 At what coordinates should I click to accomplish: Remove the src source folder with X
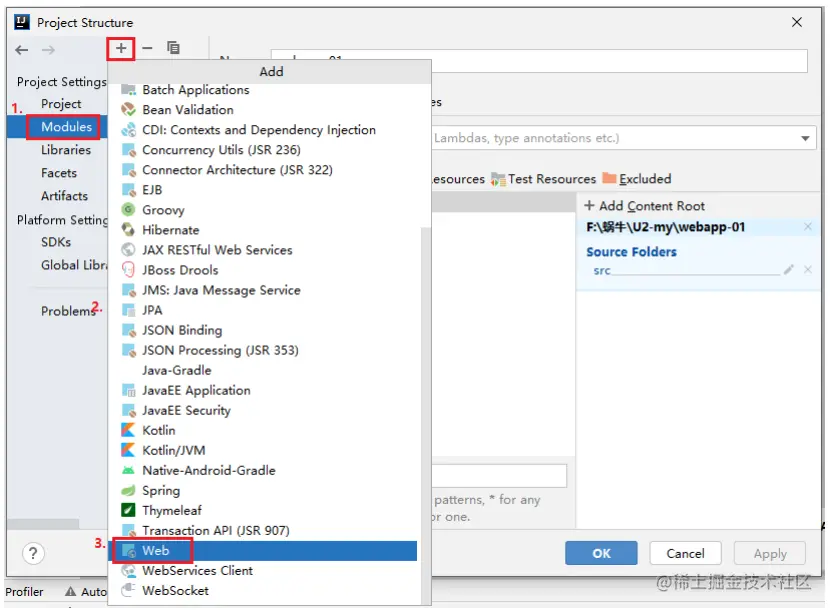pyautogui.click(x=808, y=270)
